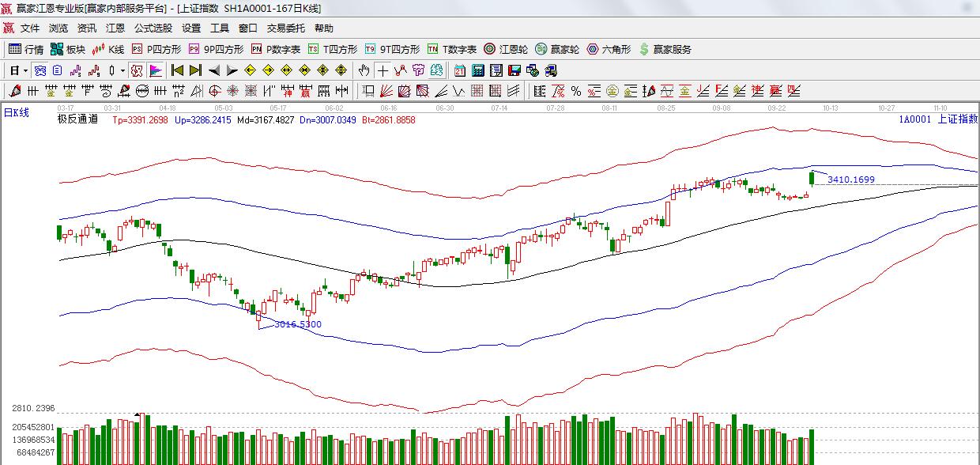Open the 公式选股 formula stock picker menu
Viewport: 980px width, 465px height.
(153, 28)
